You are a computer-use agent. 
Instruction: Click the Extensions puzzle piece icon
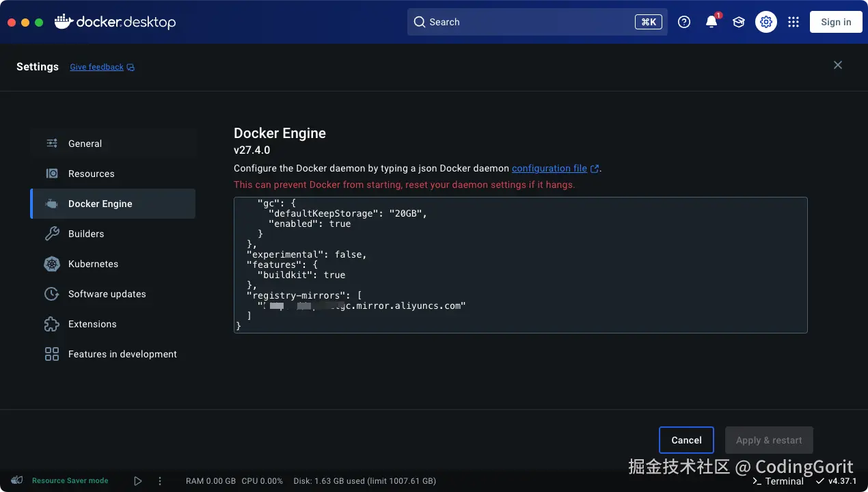pyautogui.click(x=52, y=324)
